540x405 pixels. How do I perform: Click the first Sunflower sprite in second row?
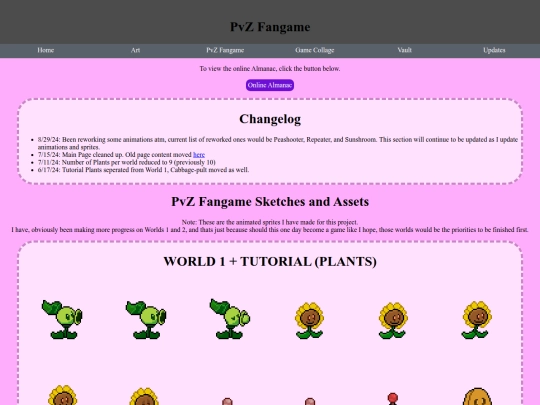point(62,395)
